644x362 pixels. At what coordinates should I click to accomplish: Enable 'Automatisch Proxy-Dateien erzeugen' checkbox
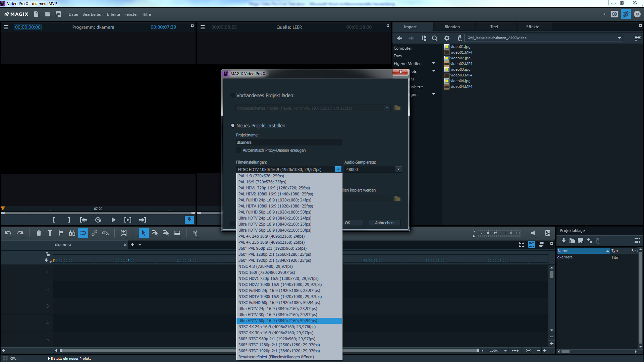(x=239, y=150)
